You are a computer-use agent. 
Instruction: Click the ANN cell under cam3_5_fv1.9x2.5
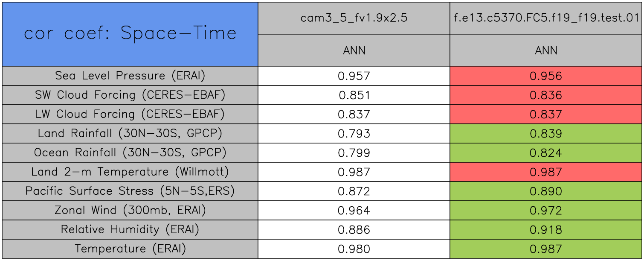(354, 50)
